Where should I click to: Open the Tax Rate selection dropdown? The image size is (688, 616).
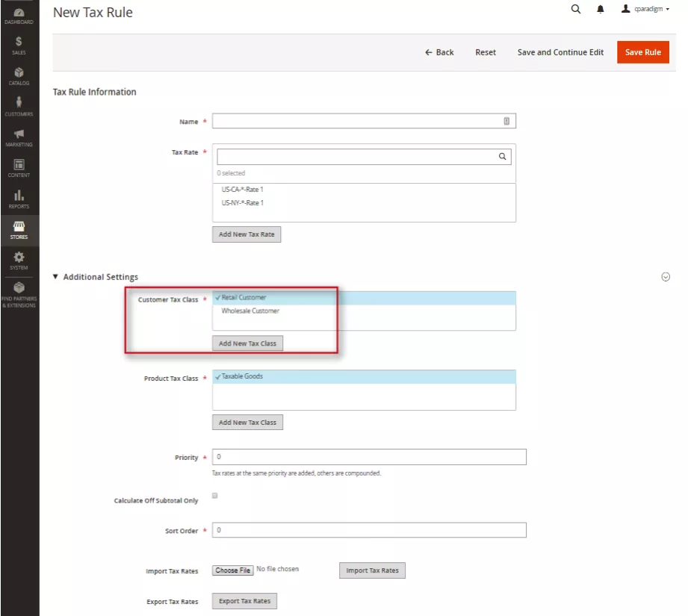click(x=364, y=156)
